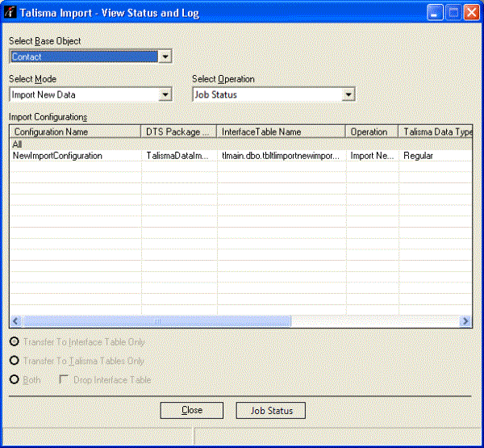Open the Select Base Object dropdown arrow

(x=165, y=57)
